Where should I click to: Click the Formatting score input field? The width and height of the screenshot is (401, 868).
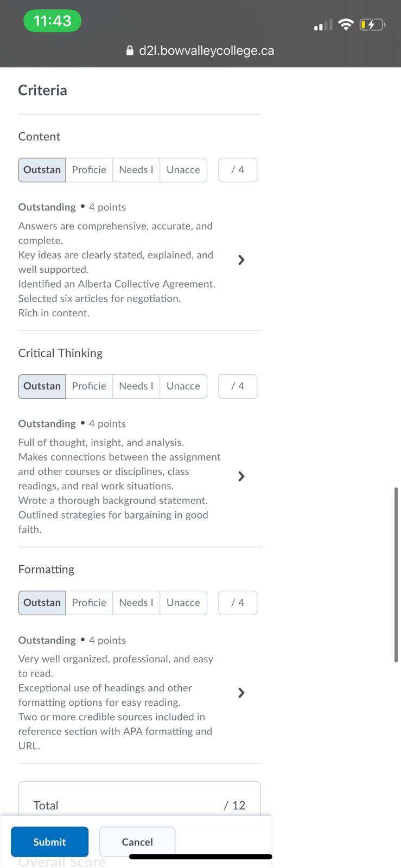[238, 603]
